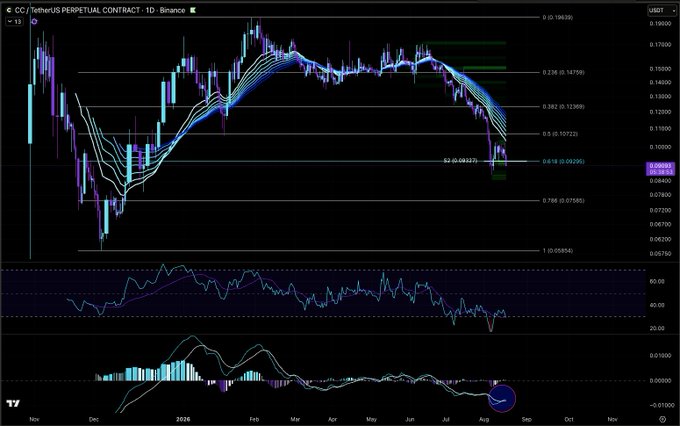
Task: Click the CC coin logo beside the symbol name
Action: click(x=9, y=10)
